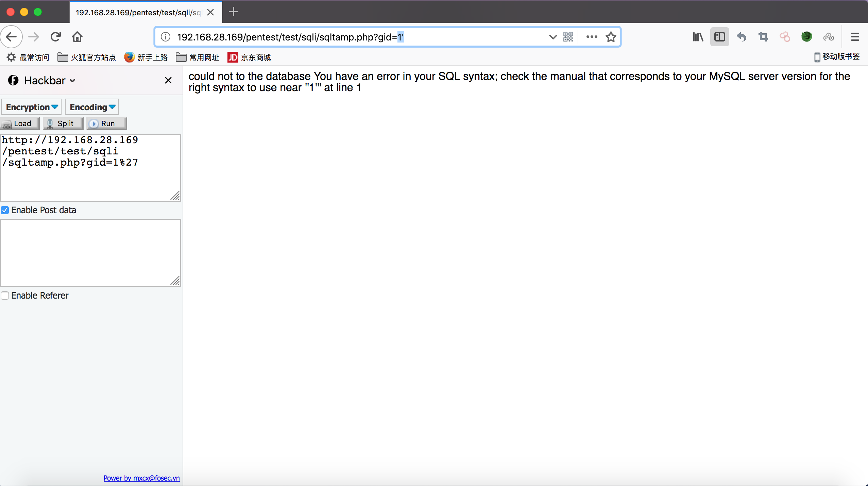Focus the Hackbar URL text area

(90, 167)
